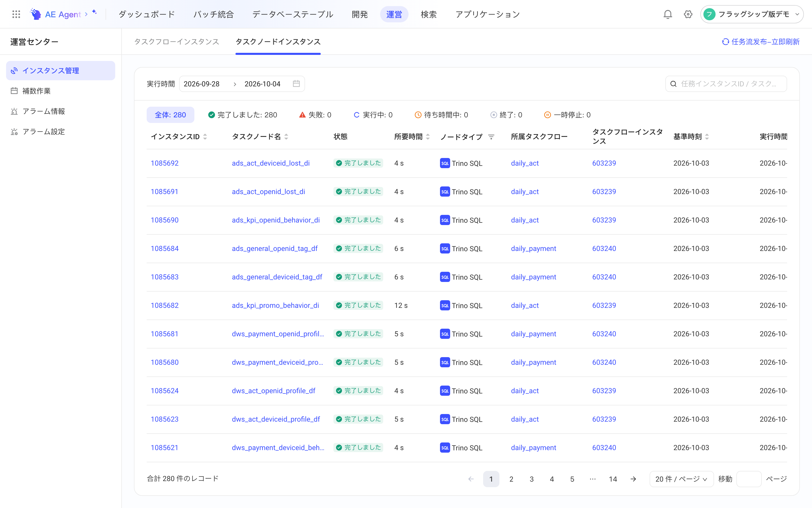Image resolution: width=812 pixels, height=508 pixels.
Task: Open ads_kpi_promo_behavior_di node link
Action: click(x=276, y=305)
